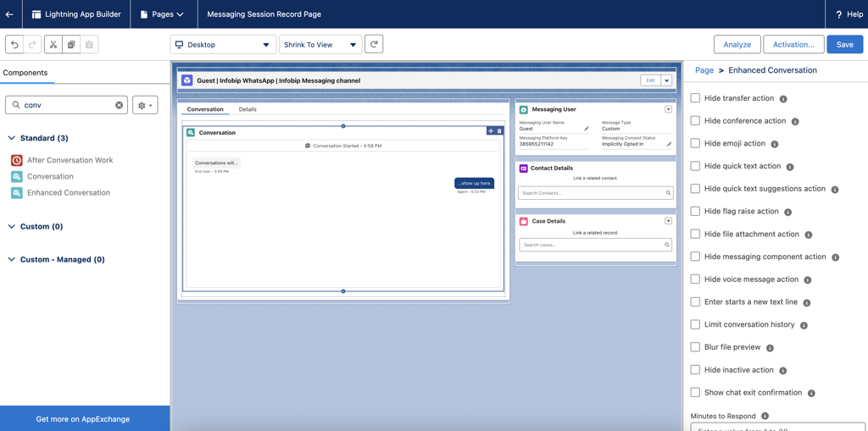Click the redo arrow button
The height and width of the screenshot is (431, 868).
[33, 45]
